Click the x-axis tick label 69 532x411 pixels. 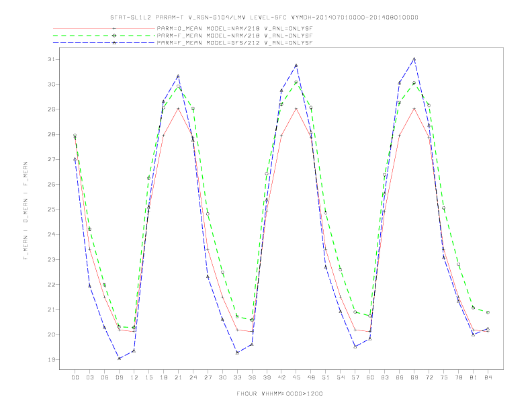click(x=414, y=377)
